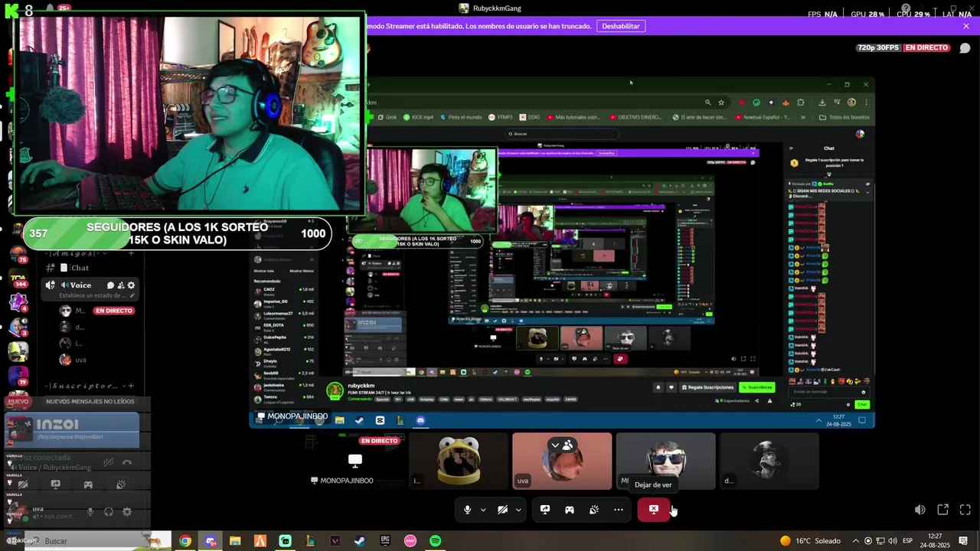Open Epic Games Launcher from taskbar
This screenshot has width=980, height=551.
point(385,541)
